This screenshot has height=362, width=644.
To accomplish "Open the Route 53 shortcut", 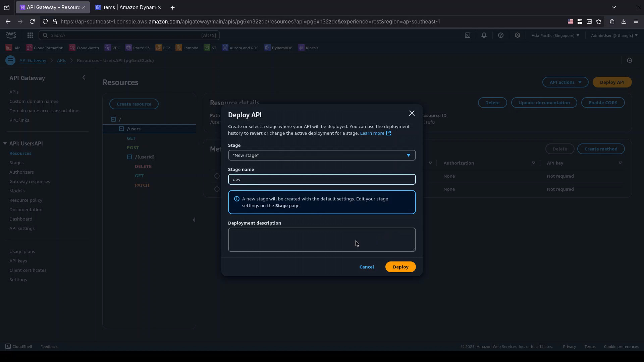I will [138, 48].
